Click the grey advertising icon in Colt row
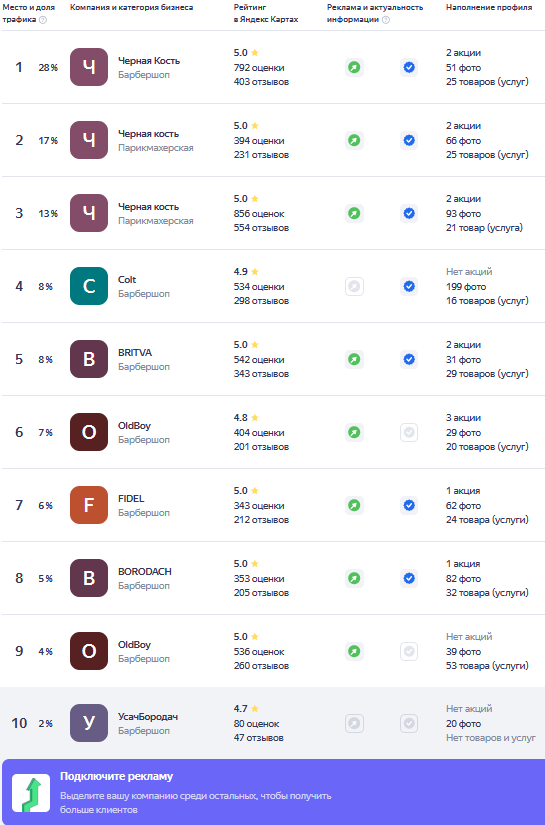This screenshot has width=545, height=825. click(355, 287)
